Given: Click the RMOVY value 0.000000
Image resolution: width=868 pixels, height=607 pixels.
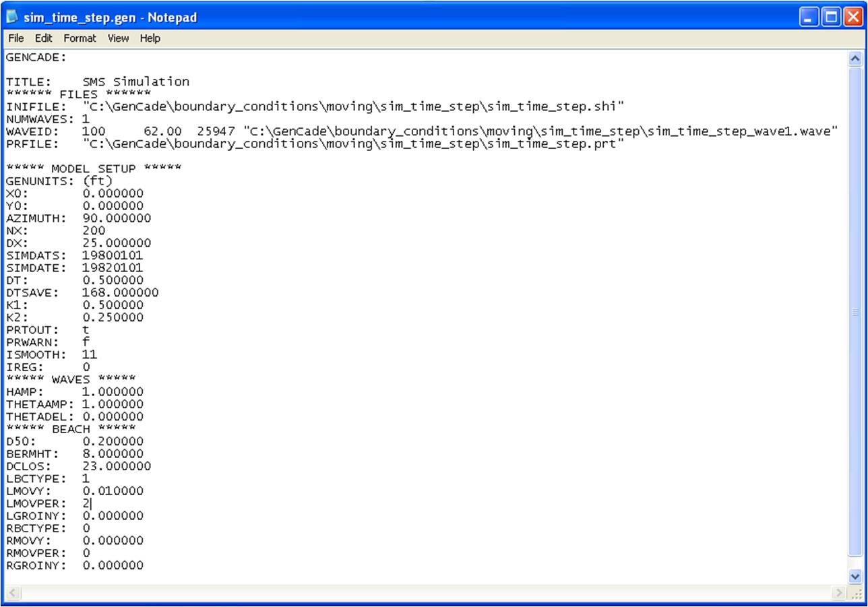Looking at the screenshot, I should coord(113,540).
